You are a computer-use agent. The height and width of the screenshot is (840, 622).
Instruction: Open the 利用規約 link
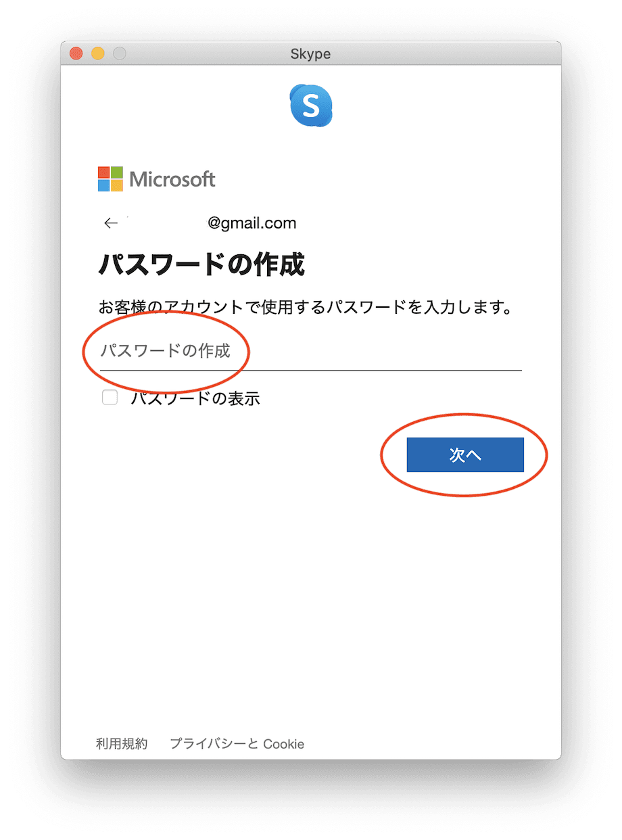point(122,744)
